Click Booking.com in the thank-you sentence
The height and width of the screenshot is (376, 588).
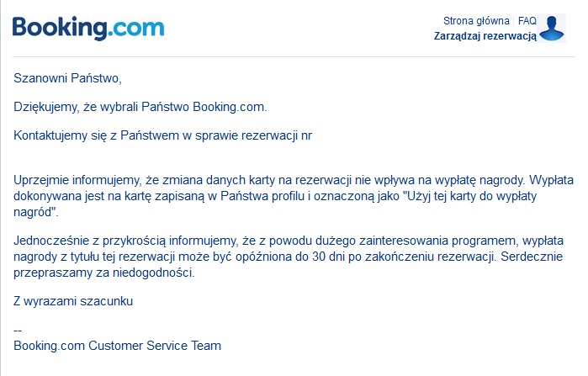tap(230, 107)
